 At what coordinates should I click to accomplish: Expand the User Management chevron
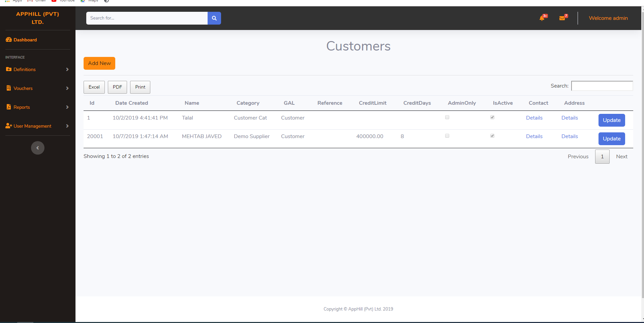67,126
